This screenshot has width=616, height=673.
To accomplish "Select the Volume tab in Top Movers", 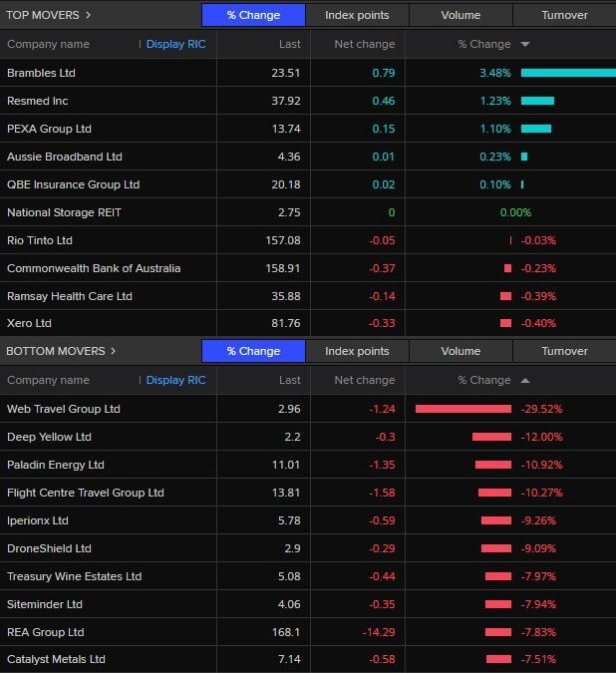I will coord(461,15).
